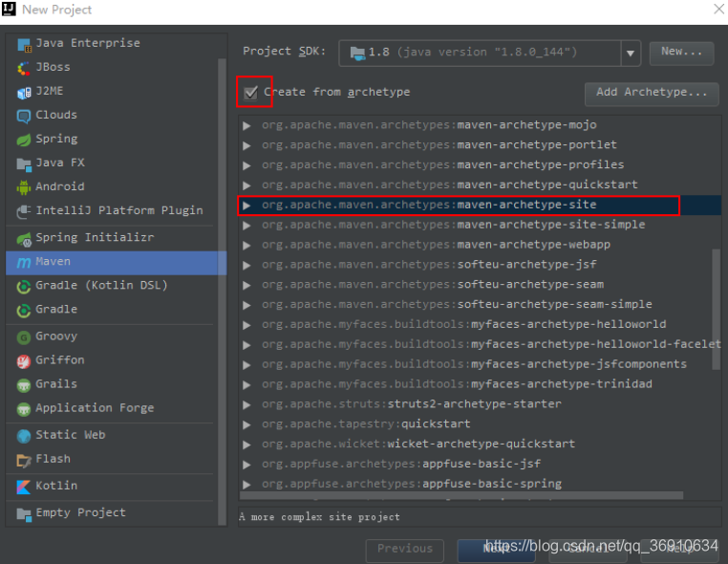
Task: Select the Gradle (Kotlin DSL) icon
Action: tap(24, 286)
